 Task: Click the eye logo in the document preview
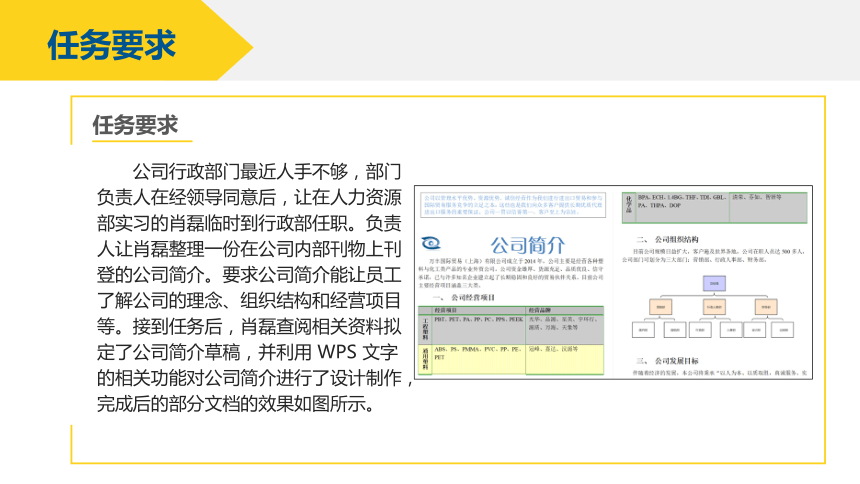pos(431,243)
